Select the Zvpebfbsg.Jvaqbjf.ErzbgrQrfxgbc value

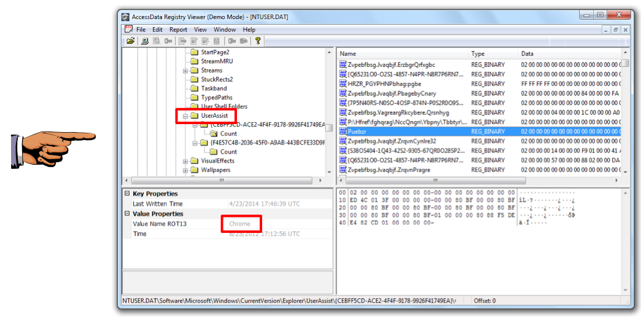pos(392,65)
